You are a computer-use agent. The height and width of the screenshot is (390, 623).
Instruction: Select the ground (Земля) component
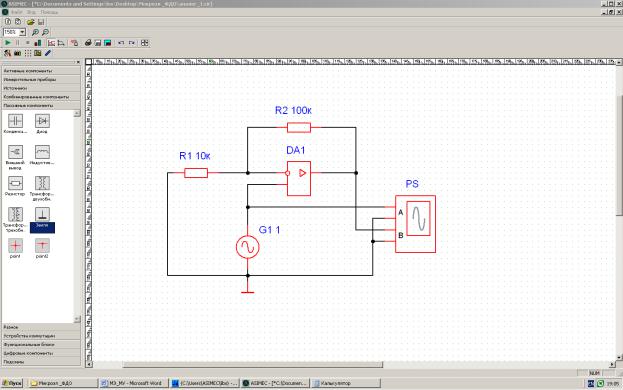coord(42,214)
